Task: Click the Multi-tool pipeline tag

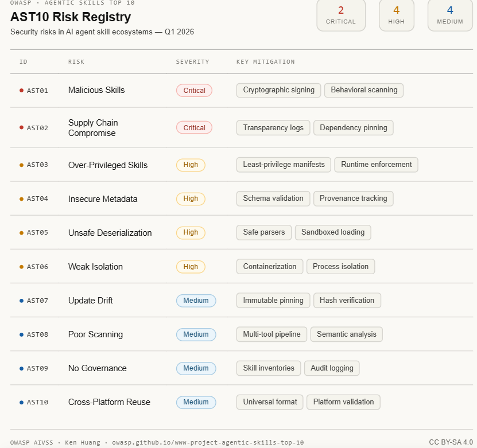Action: [x=272, y=334]
